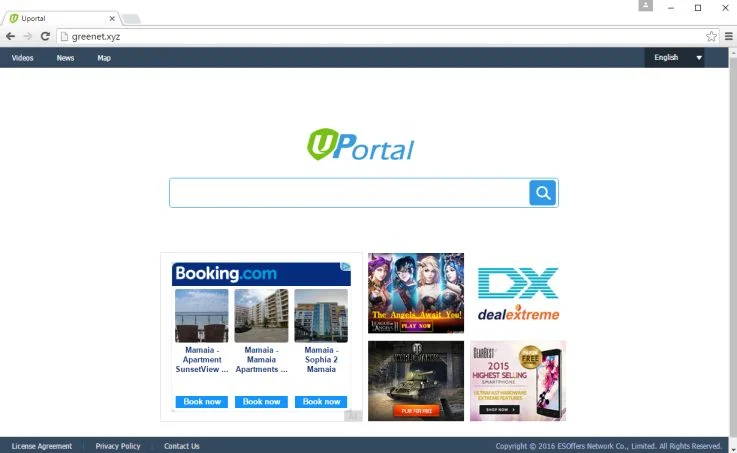Click the browser back arrow
The width and height of the screenshot is (737, 453).
click(x=10, y=36)
